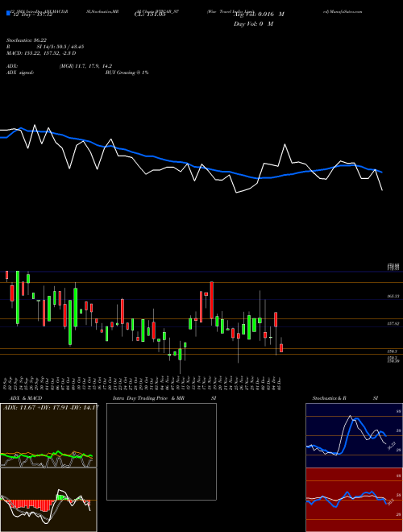This screenshot has width=403, height=532.
Task: Click the '(MGR) 11.7, 17.9, 14.2' ADX values
Action: pos(85,66)
